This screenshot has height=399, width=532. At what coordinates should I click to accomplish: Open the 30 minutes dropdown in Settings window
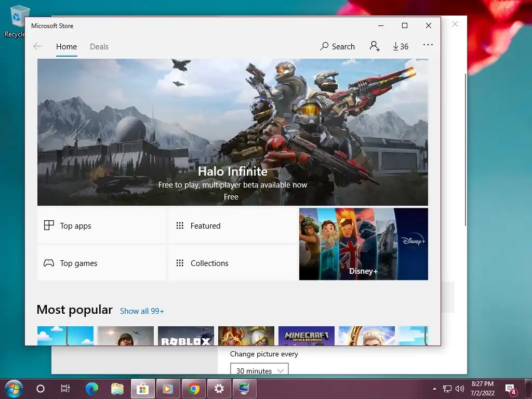(259, 368)
